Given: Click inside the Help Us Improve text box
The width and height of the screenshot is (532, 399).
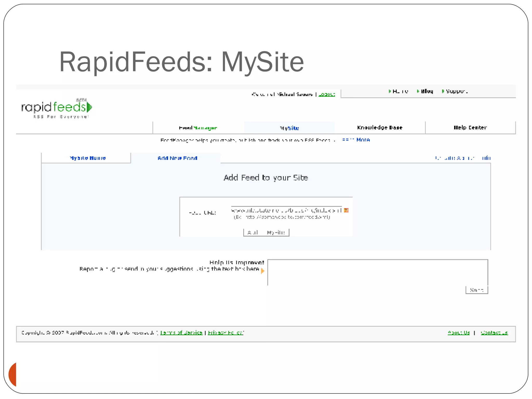Looking at the screenshot, I should (x=378, y=272).
